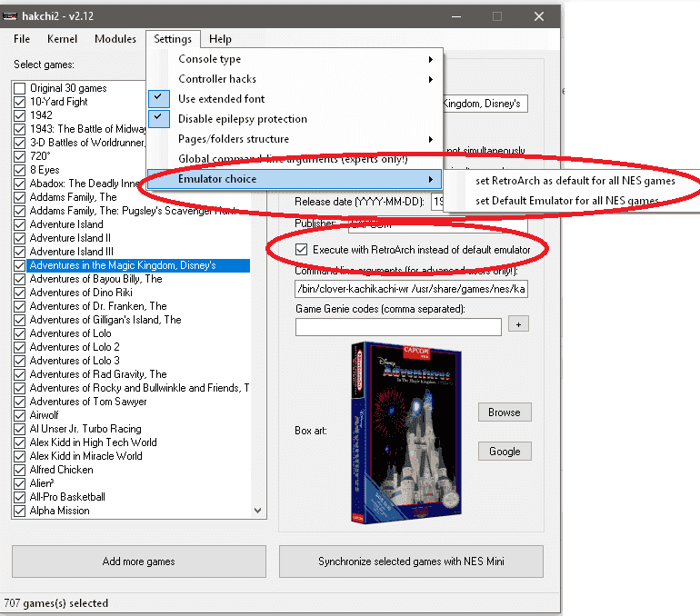This screenshot has width=700, height=616.
Task: Uncheck the Airwolf checkbox
Action: (19, 416)
